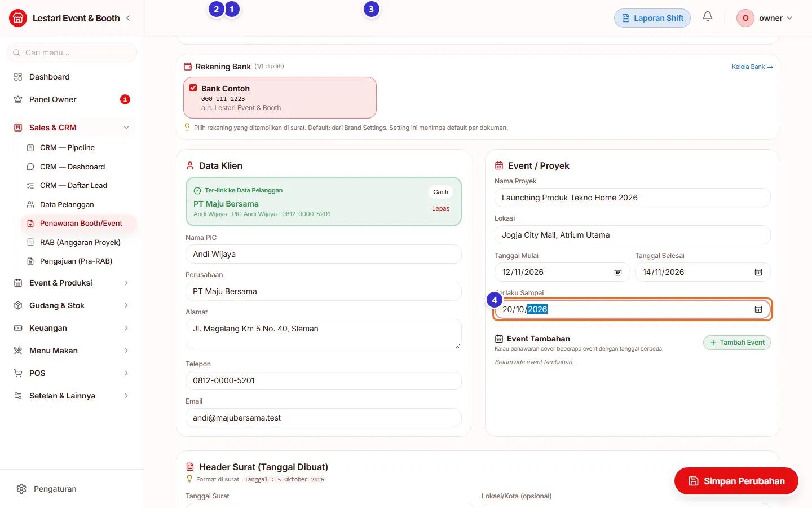The image size is (812, 508).
Task: Click the Menu Makan utensils icon
Action: (x=18, y=351)
